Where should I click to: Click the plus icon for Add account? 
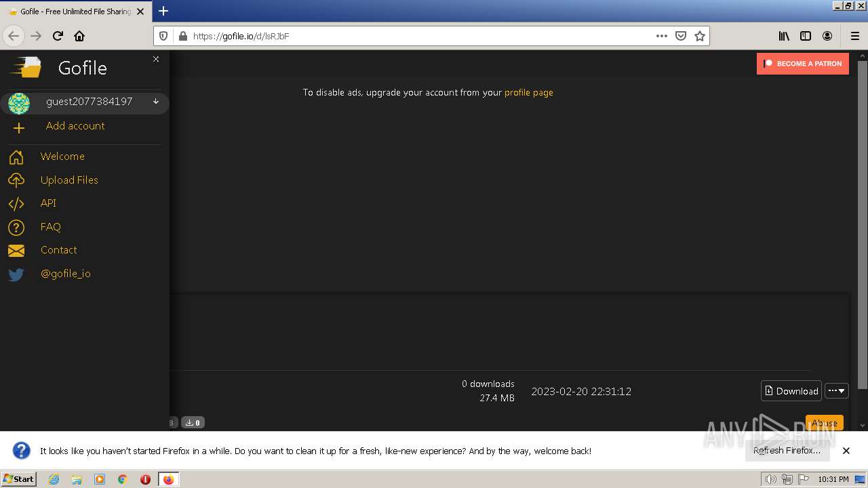click(18, 128)
